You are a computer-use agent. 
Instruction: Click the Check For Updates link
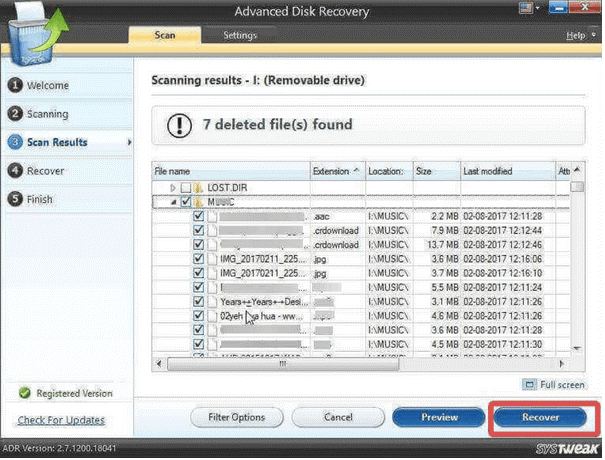pyautogui.click(x=61, y=420)
